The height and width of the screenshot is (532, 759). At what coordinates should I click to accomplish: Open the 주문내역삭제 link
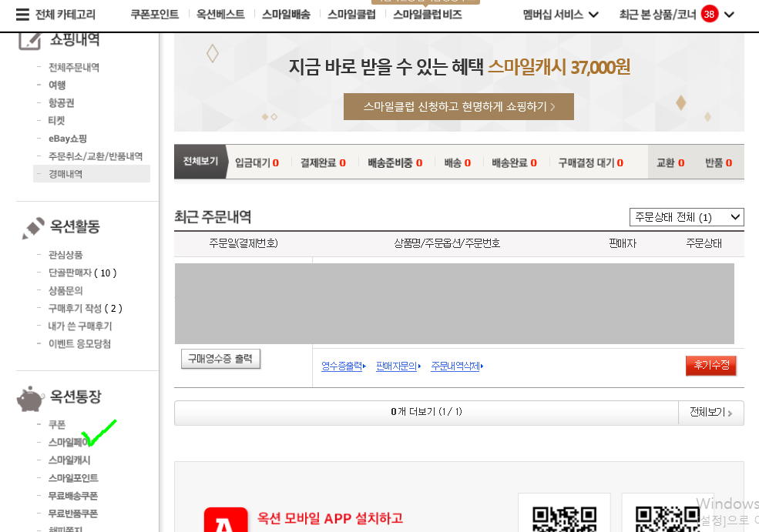[x=457, y=366]
